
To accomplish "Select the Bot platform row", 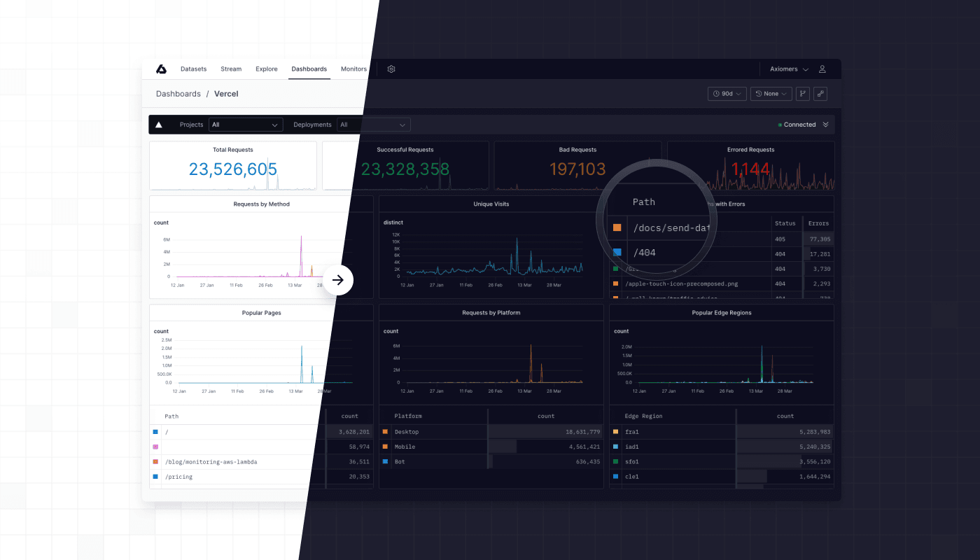I will pos(491,462).
